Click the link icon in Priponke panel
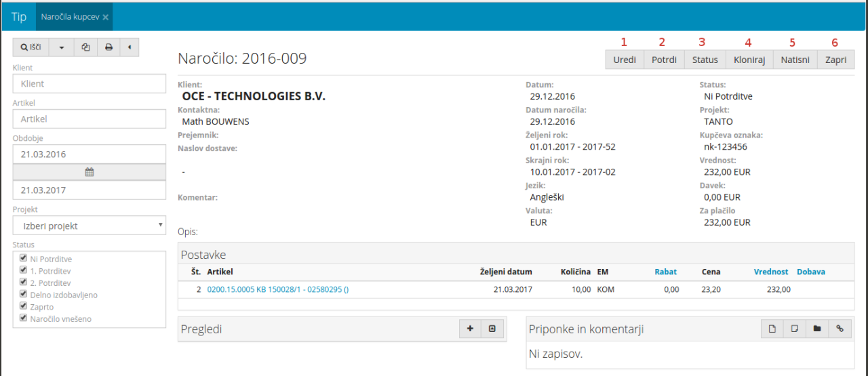 tap(840, 329)
